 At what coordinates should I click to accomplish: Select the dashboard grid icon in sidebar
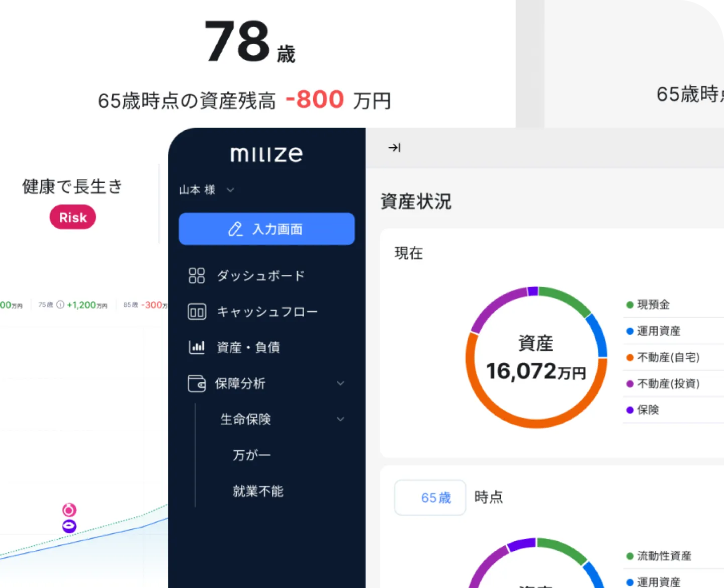pyautogui.click(x=197, y=275)
